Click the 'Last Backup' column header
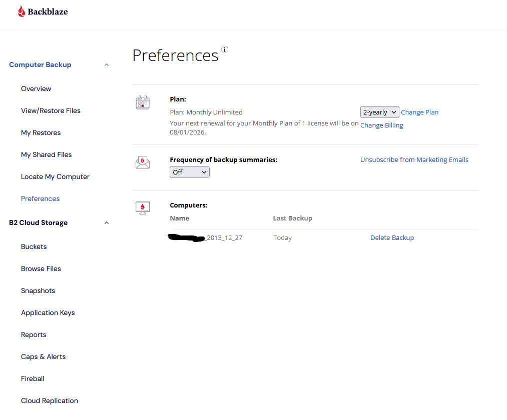Image resolution: width=507 pixels, height=420 pixels. coord(293,218)
